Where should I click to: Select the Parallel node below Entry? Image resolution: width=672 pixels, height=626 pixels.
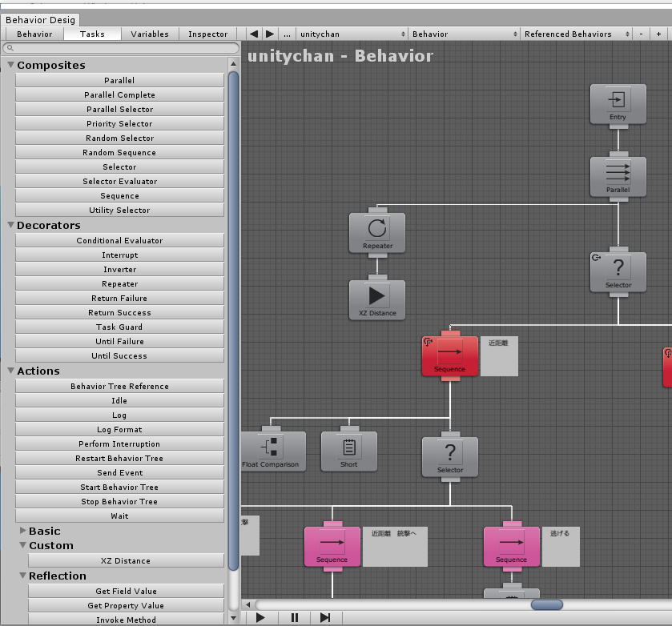pos(618,177)
